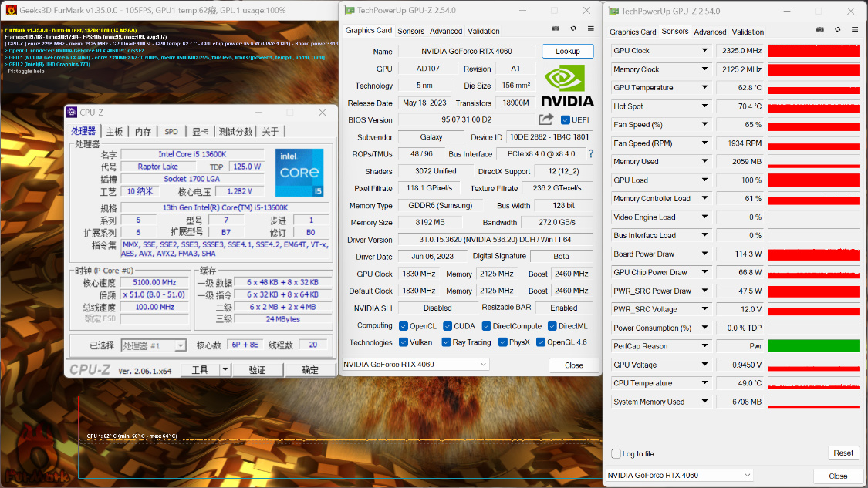The image size is (868, 488).
Task: Click the 5100.00 MHz core speed value
Action: tap(154, 282)
